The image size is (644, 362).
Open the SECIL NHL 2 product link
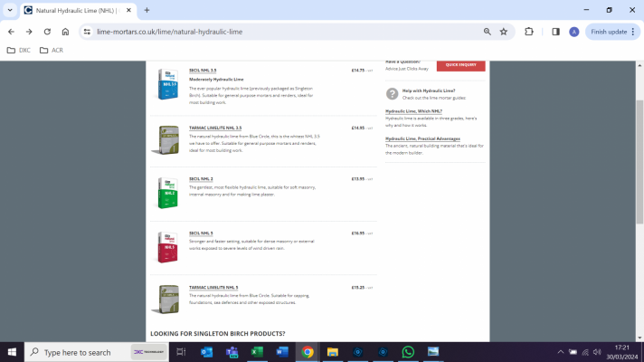tap(201, 179)
